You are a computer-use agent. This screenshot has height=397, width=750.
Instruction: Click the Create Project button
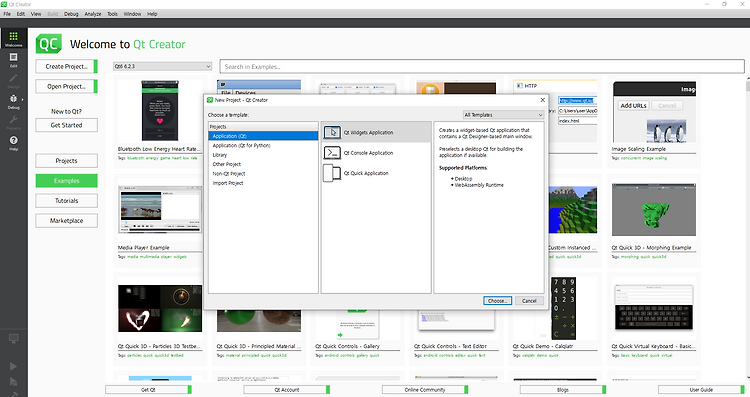[x=66, y=66]
